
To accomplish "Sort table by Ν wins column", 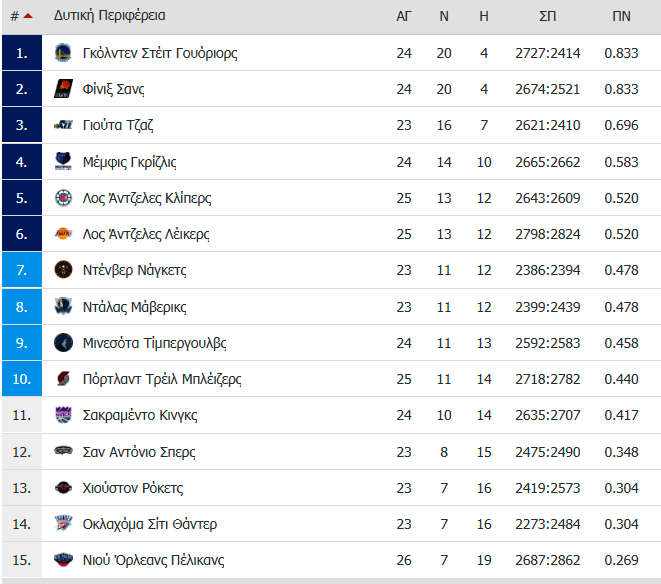I will 444,16.
